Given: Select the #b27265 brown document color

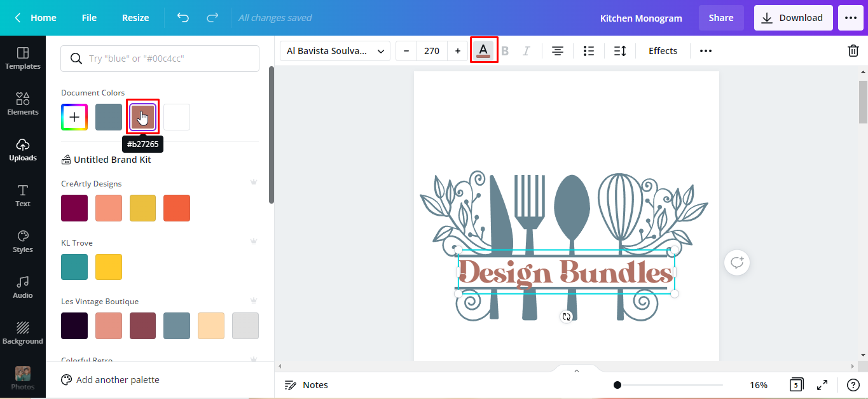Looking at the screenshot, I should (x=143, y=117).
